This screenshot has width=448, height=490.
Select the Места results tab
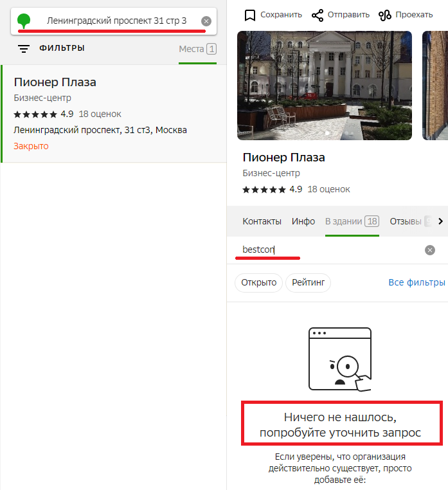click(197, 49)
